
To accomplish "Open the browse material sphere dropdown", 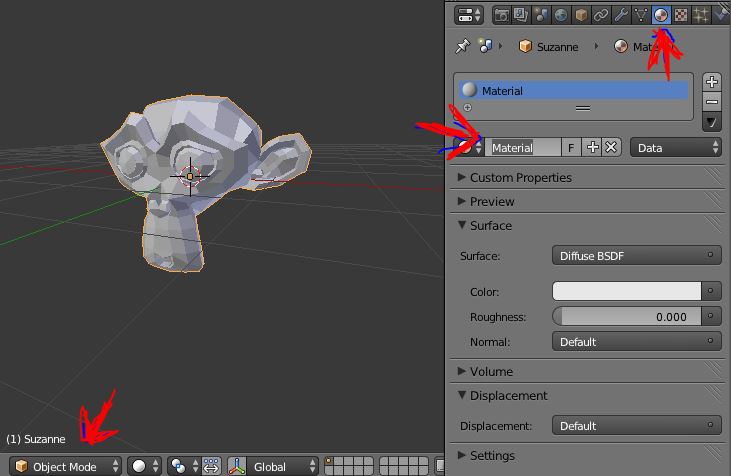I will tap(469, 148).
